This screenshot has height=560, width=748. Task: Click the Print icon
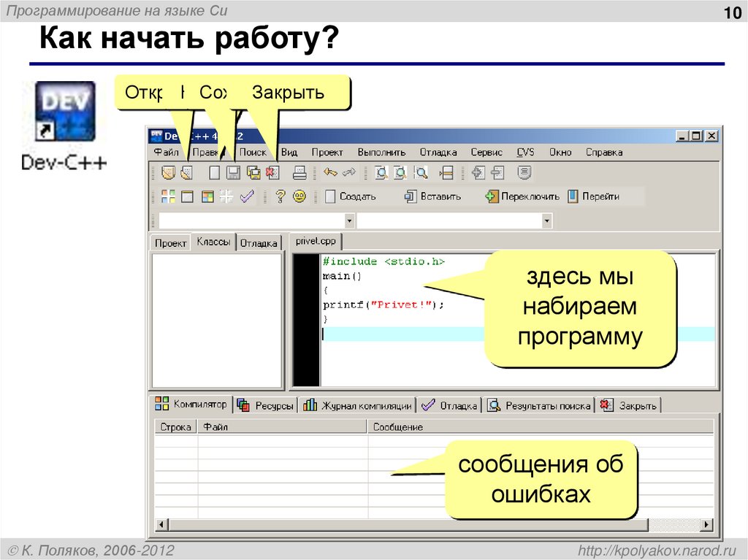[x=299, y=172]
